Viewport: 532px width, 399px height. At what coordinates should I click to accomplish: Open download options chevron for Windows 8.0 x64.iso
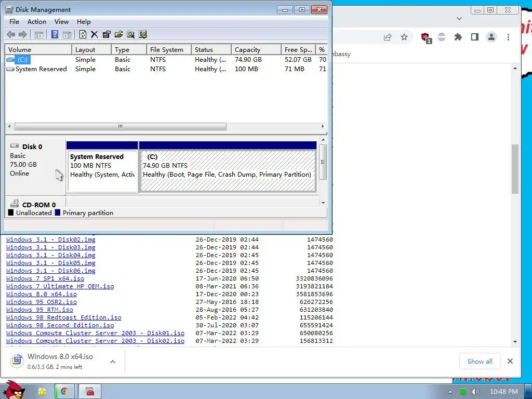click(113, 362)
